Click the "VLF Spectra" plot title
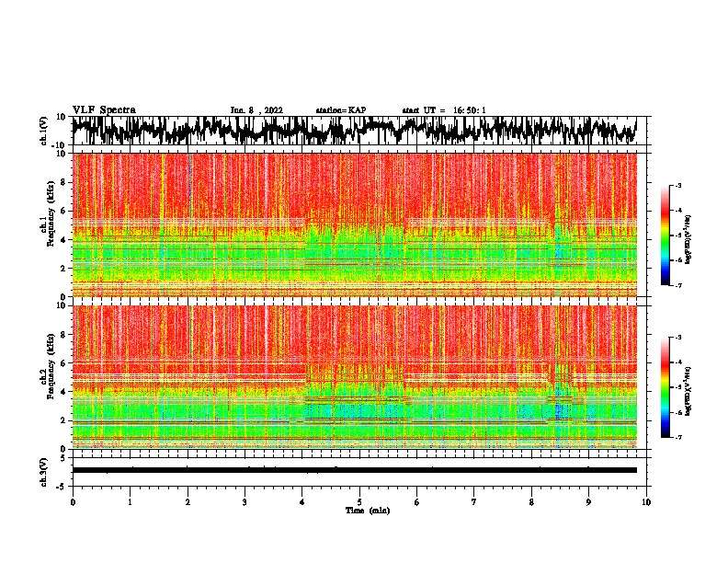Viewport: 728px width, 563px height. click(104, 109)
